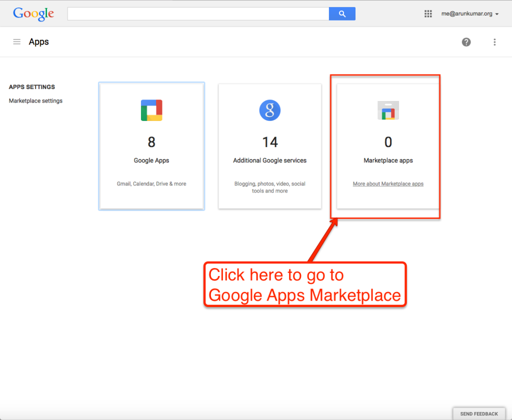Expand the me@arunkumar.org account dropdown
The image size is (512, 420).
pyautogui.click(x=470, y=13)
